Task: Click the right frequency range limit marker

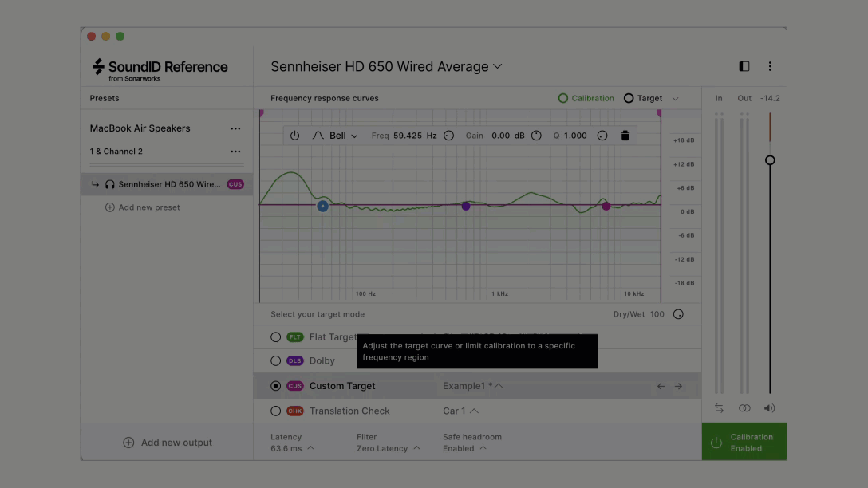Action: click(x=659, y=113)
